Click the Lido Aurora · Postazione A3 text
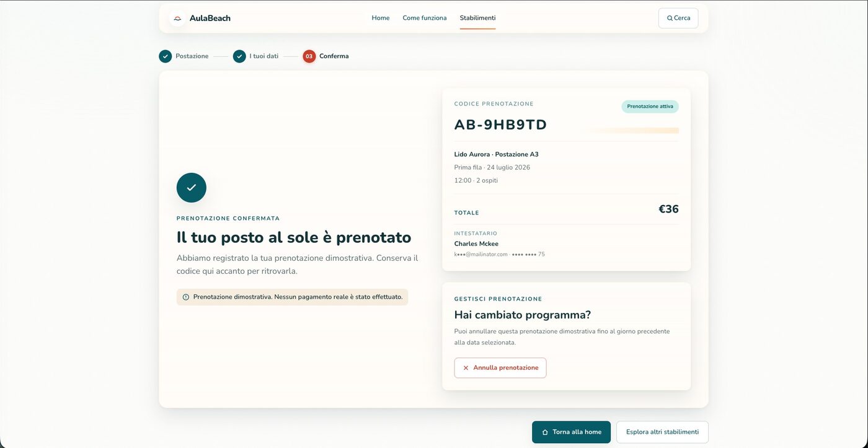 coord(497,154)
